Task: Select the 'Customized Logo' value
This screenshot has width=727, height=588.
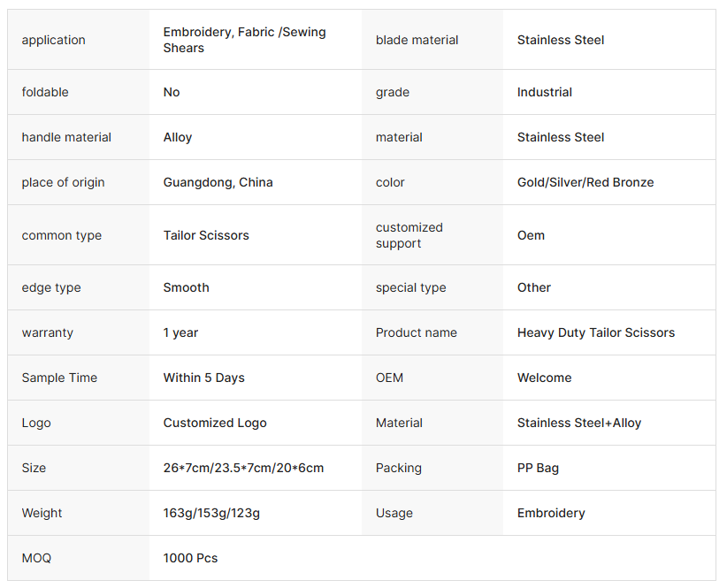Action: point(215,423)
